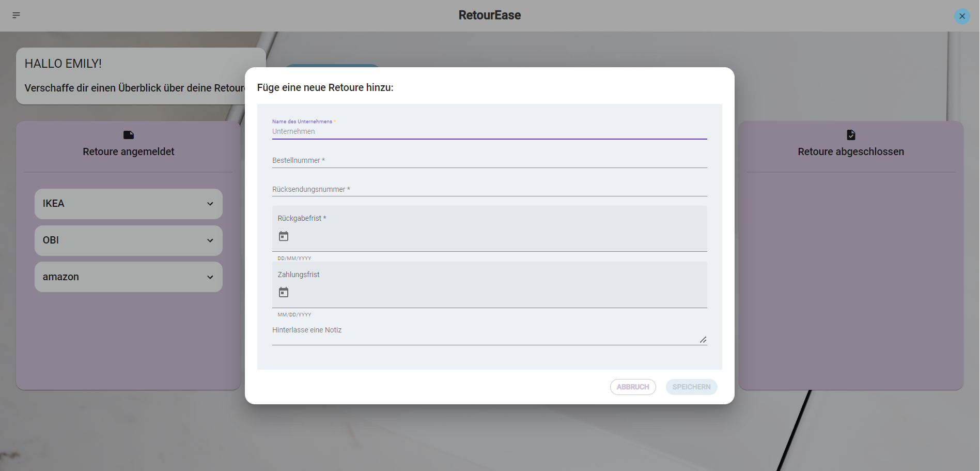Click the checked-document icon above Retoure abgeschlossen
The image size is (980, 471).
point(851,135)
